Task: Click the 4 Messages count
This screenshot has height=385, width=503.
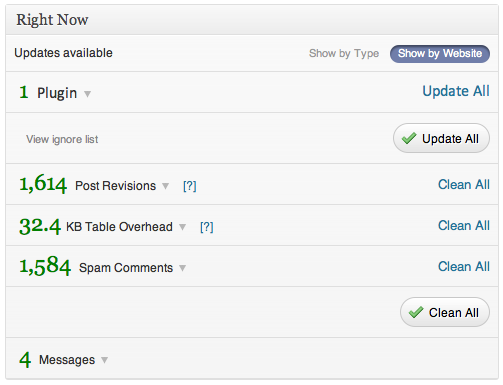Action: [25, 360]
